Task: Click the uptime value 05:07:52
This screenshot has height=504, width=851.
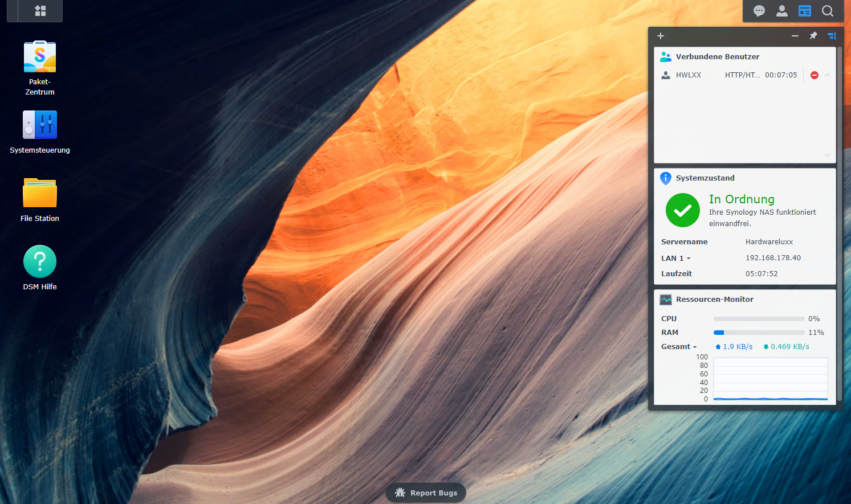Action: (762, 274)
